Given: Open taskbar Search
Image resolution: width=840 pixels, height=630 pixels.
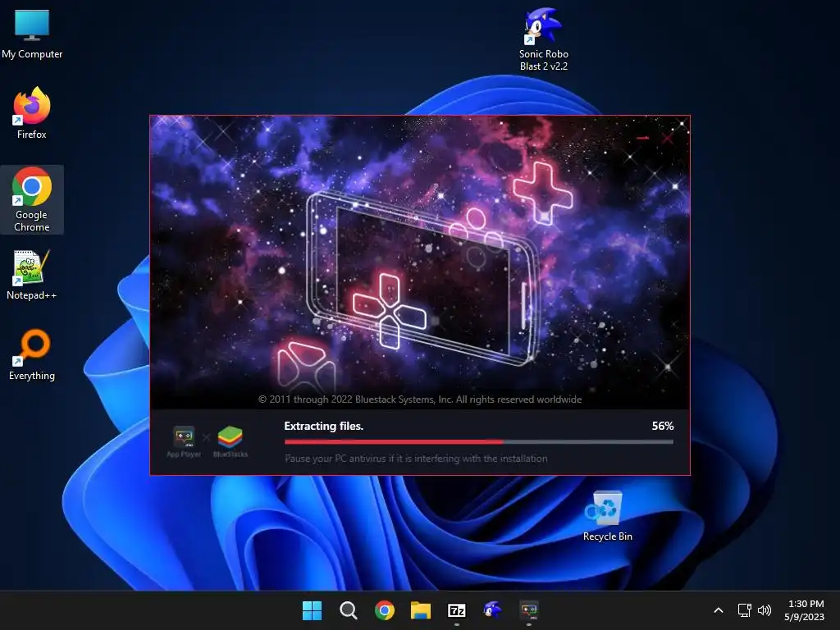Looking at the screenshot, I should point(348,610).
